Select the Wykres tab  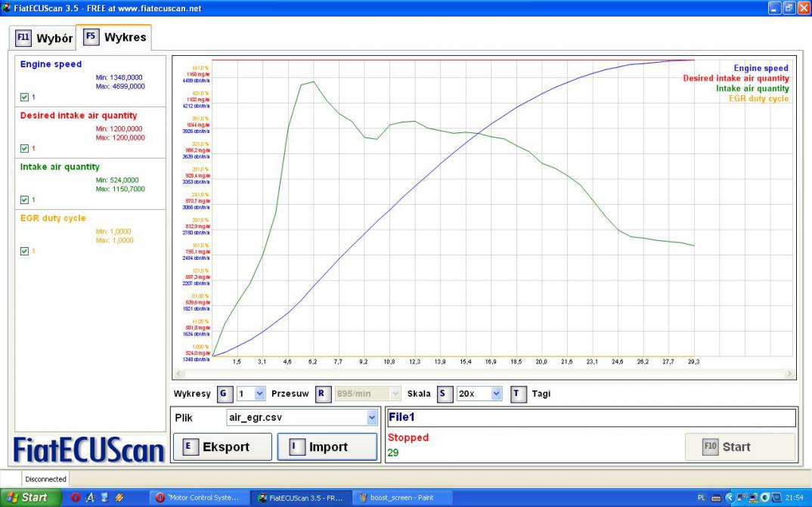tap(114, 37)
